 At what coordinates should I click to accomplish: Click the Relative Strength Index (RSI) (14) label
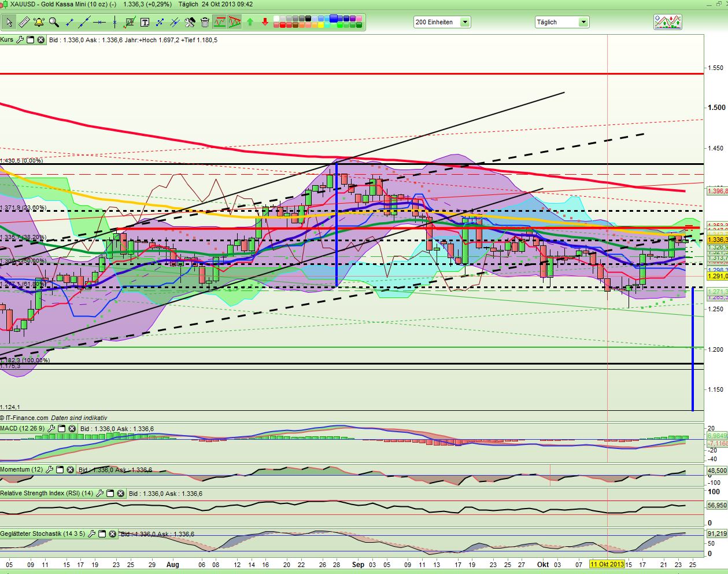[x=47, y=494]
